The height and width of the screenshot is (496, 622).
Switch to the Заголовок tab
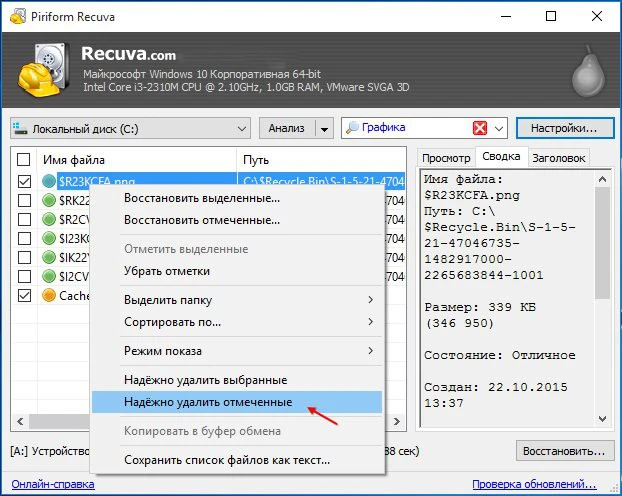[x=558, y=158]
